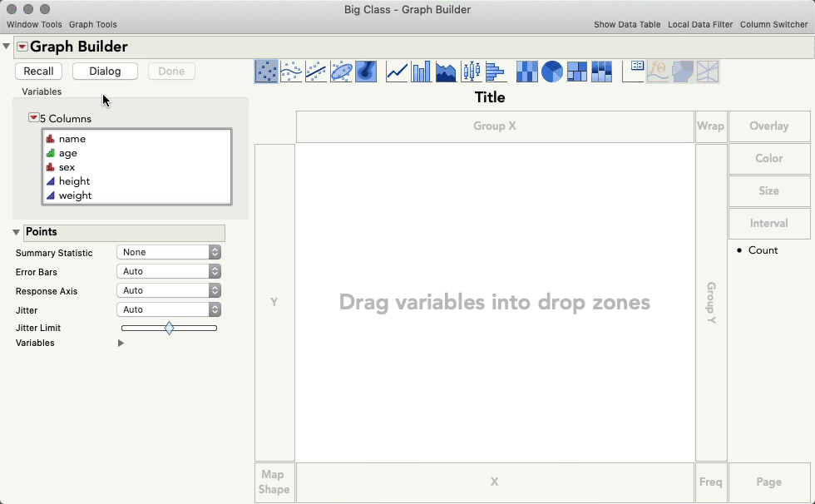Open the Dialog button

click(104, 71)
